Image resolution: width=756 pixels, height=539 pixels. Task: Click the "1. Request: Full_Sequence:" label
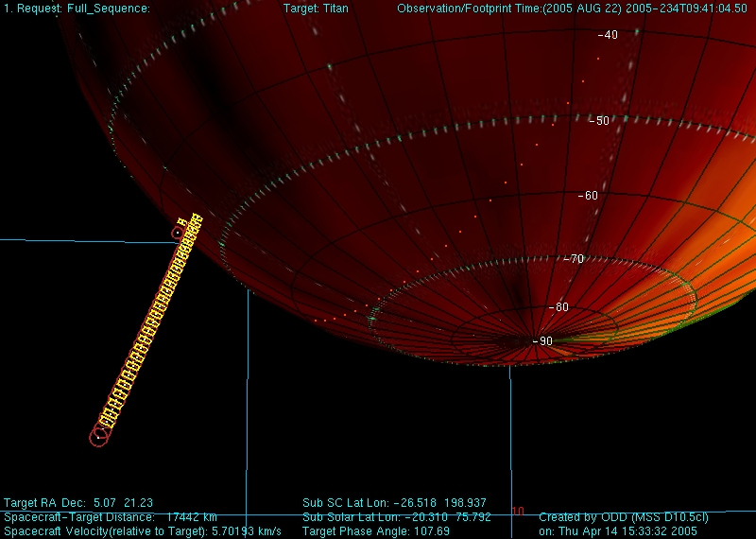(x=77, y=9)
